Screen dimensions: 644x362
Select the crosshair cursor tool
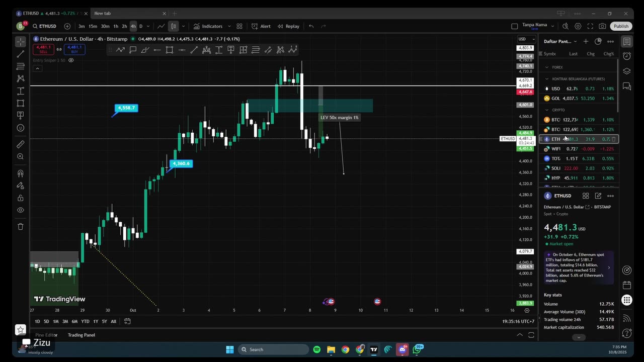click(21, 42)
